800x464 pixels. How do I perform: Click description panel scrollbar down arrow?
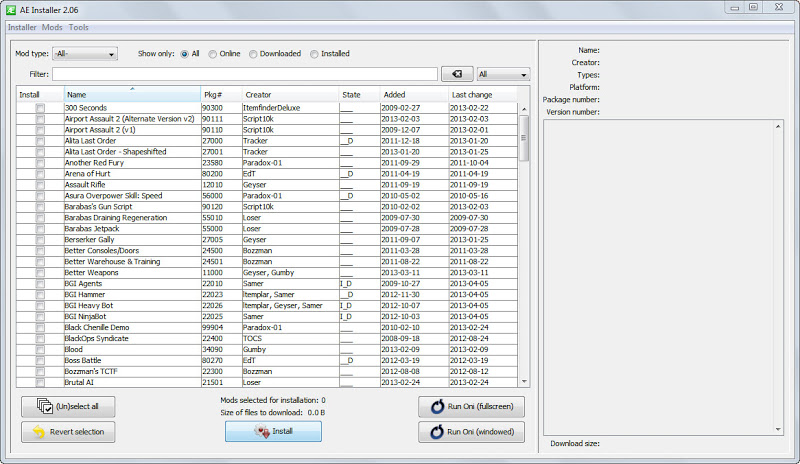coord(778,430)
